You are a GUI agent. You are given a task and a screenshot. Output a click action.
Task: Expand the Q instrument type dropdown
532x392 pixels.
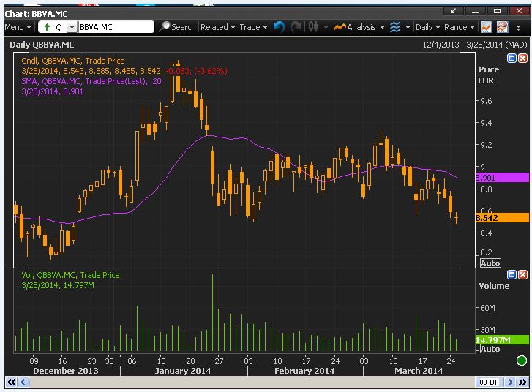72,27
